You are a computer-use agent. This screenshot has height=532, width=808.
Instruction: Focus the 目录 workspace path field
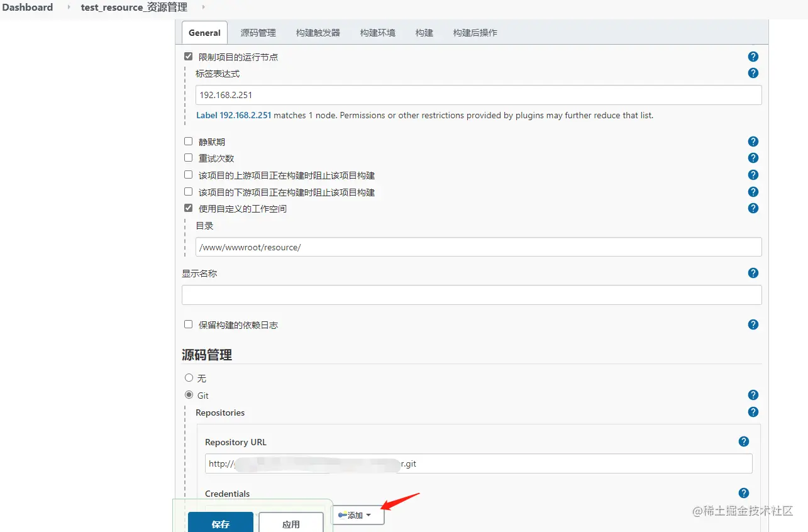click(x=479, y=247)
